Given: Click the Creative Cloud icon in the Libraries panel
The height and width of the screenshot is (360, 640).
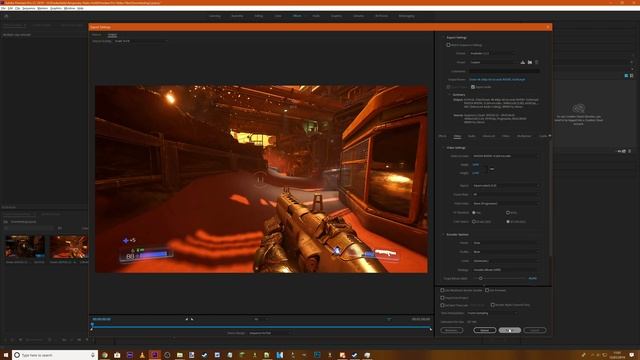Looking at the screenshot, I should (578, 108).
